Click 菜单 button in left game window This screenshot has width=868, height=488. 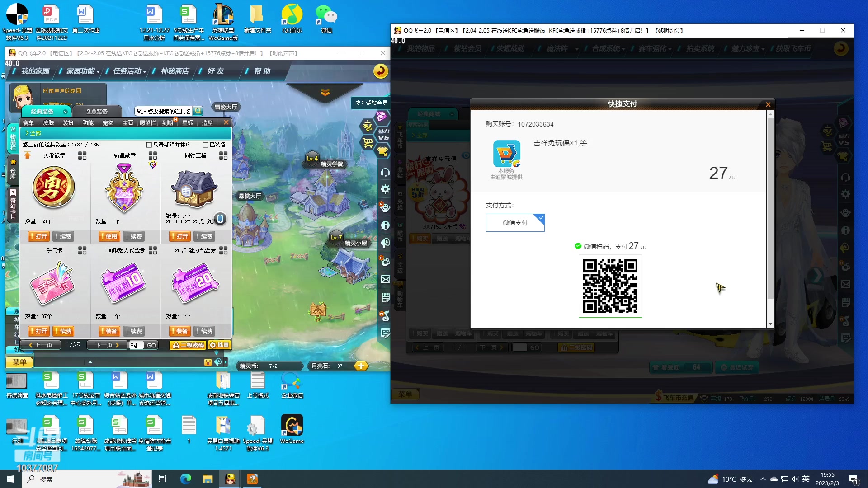point(19,362)
